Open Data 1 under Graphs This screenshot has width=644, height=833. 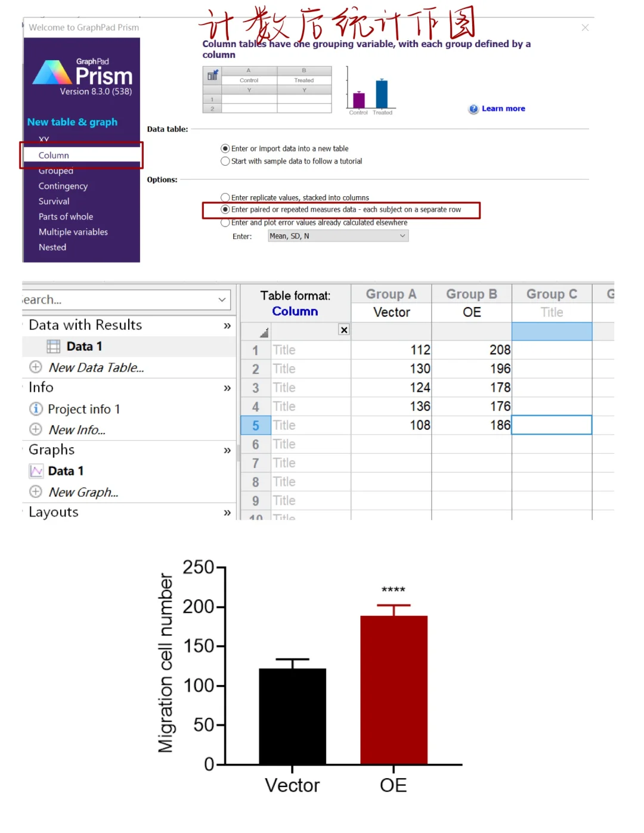point(66,471)
